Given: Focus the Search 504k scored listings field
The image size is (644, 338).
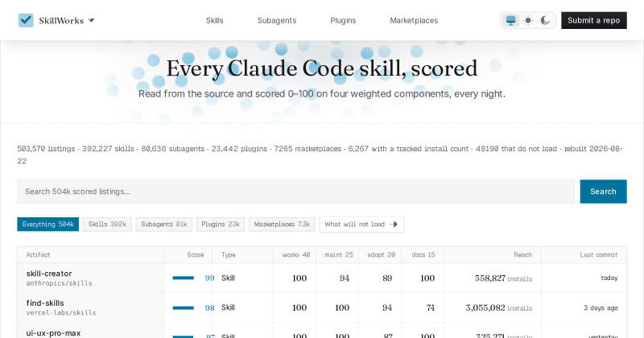Looking at the screenshot, I should tap(295, 192).
